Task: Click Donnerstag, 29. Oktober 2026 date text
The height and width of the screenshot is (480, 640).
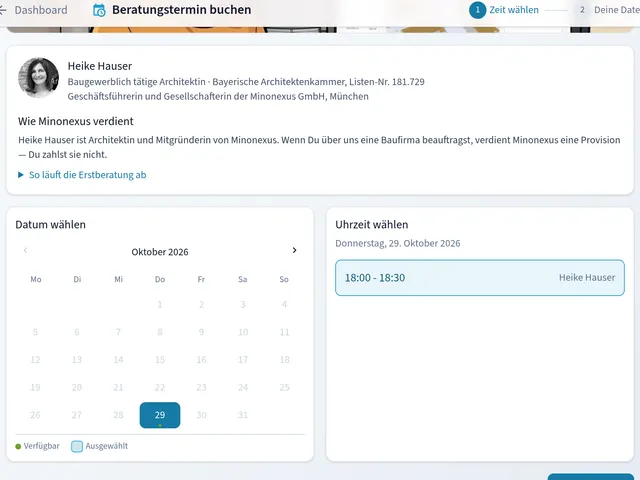Action: click(x=398, y=243)
